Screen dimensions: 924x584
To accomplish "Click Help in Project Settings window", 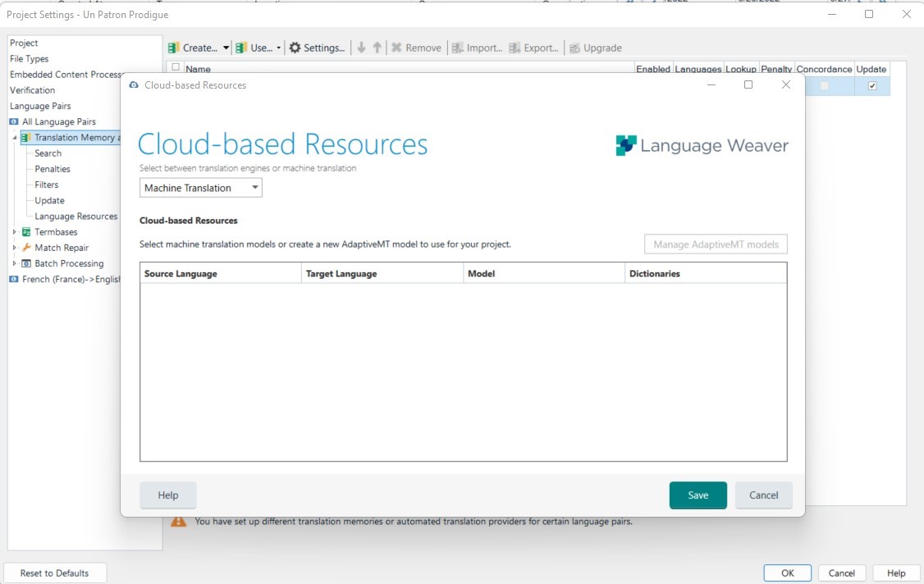I will click(x=896, y=573).
